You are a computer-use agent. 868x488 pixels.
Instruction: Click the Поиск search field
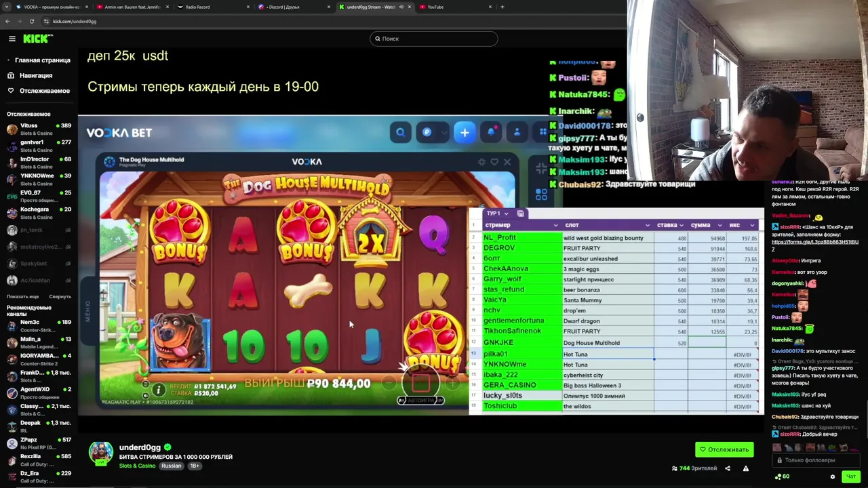pos(434,39)
